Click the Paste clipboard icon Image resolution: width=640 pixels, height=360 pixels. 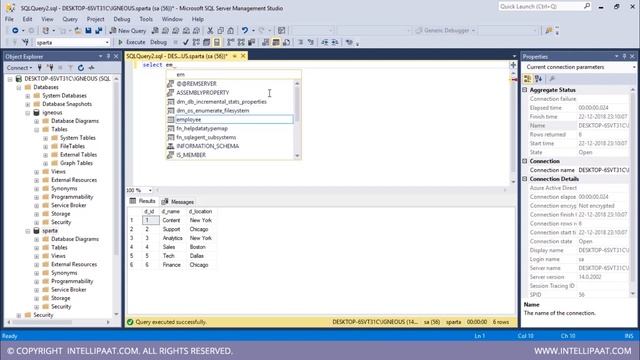(x=231, y=31)
